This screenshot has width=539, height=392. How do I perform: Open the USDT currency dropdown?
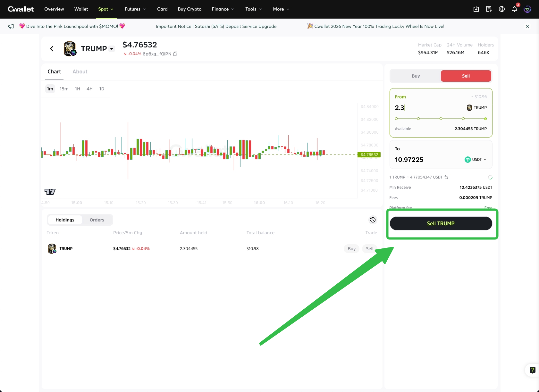476,160
